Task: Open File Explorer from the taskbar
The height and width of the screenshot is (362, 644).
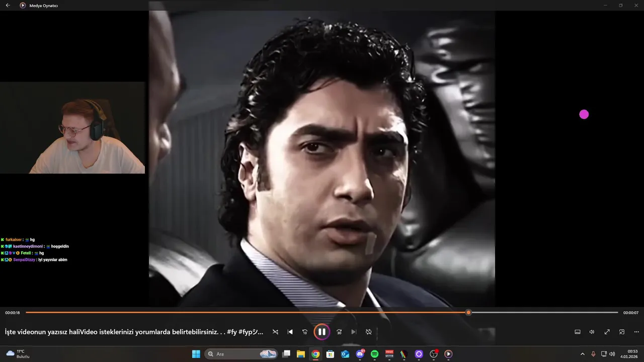Action: tap(301, 354)
